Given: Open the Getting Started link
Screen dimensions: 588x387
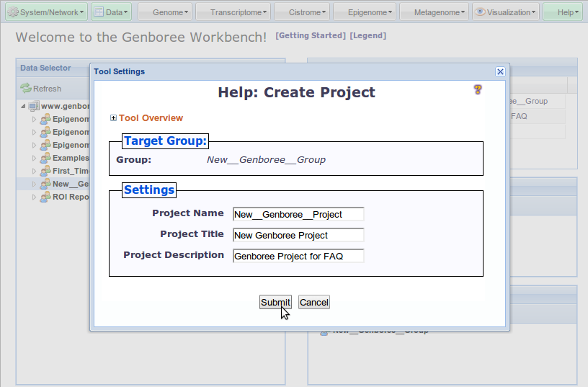Looking at the screenshot, I should point(311,35).
